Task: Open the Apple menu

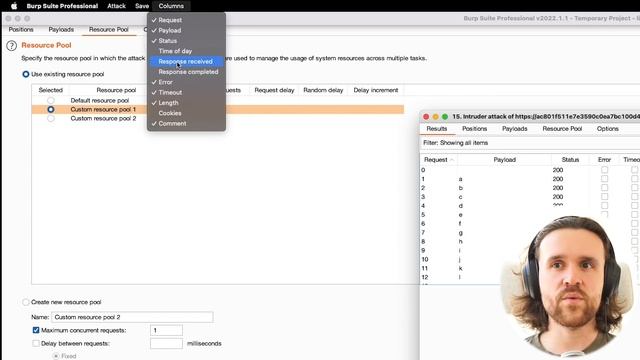Action: (x=14, y=6)
